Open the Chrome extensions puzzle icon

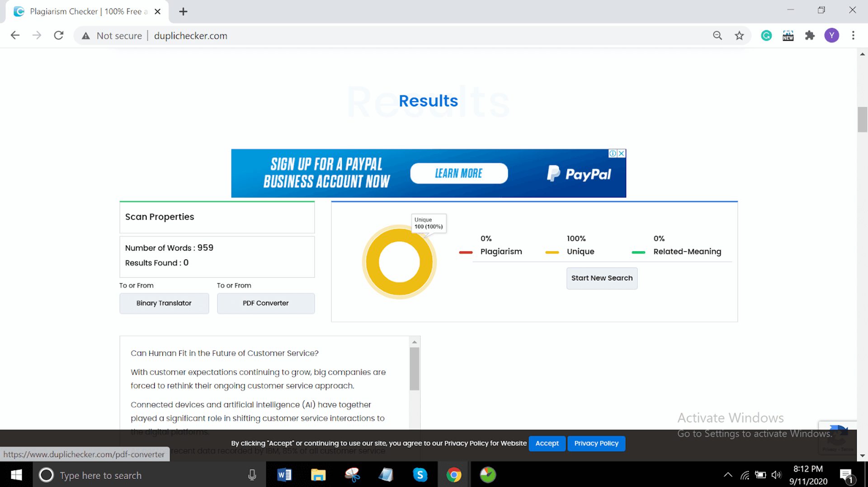coord(810,36)
